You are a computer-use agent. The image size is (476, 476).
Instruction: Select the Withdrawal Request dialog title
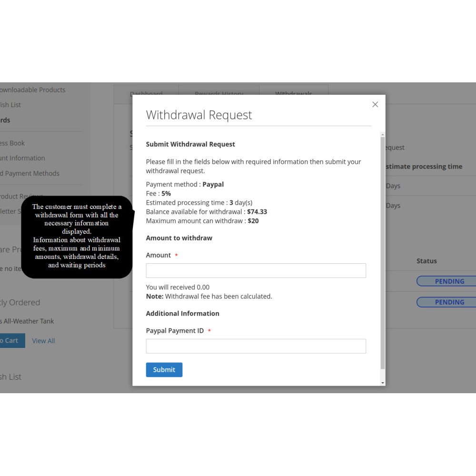pyautogui.click(x=199, y=115)
